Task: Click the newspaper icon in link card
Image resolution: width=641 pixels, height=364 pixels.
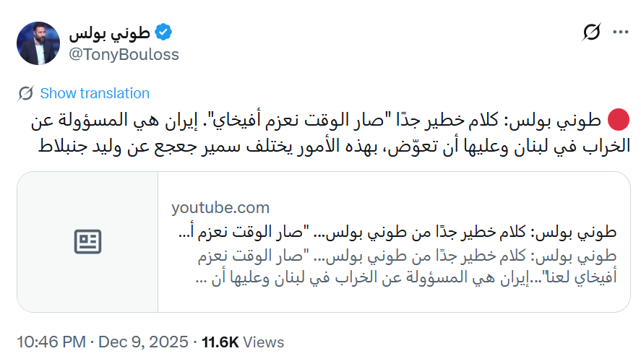Action: coord(88,242)
